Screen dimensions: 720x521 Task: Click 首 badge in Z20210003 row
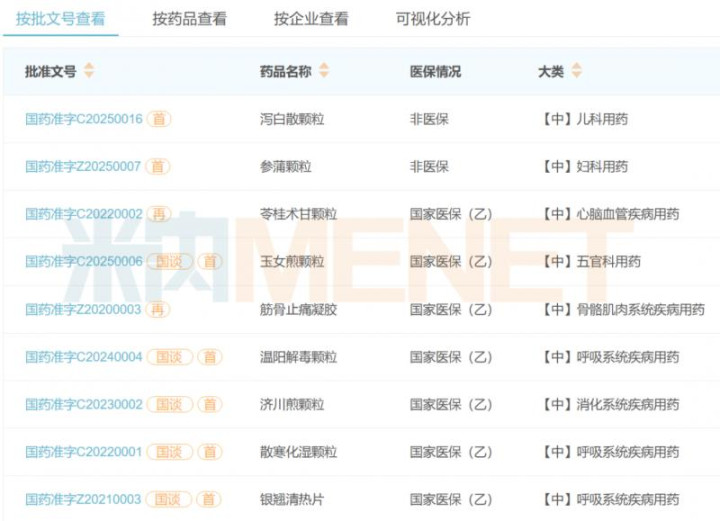coord(208,499)
